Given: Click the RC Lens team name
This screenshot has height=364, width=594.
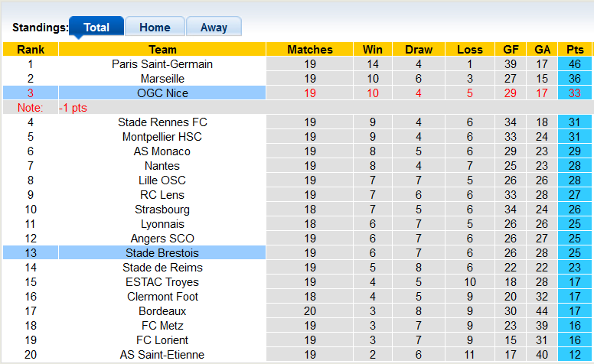Looking at the screenshot, I should 162,195.
